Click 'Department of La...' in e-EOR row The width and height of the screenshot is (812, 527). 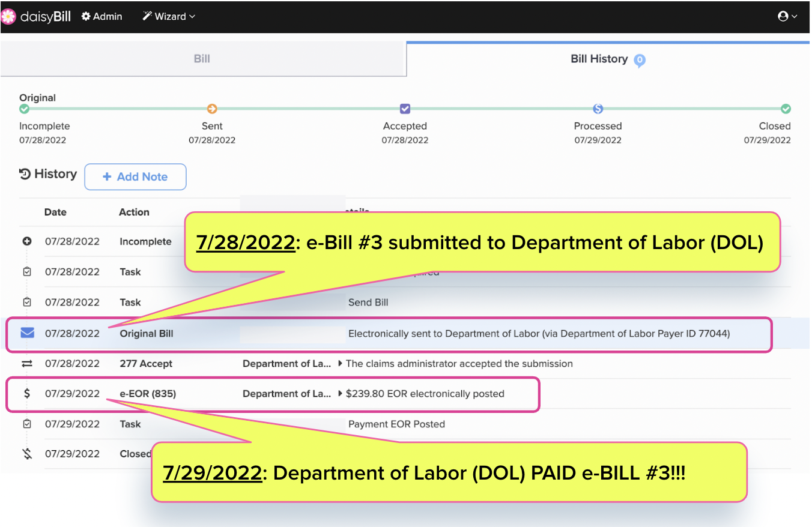[x=286, y=394]
